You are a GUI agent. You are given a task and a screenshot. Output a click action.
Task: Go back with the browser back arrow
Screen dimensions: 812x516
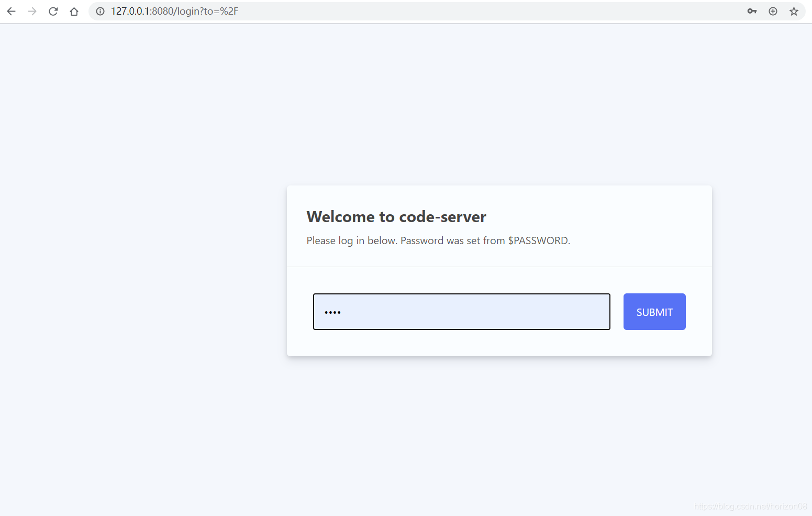[12, 12]
